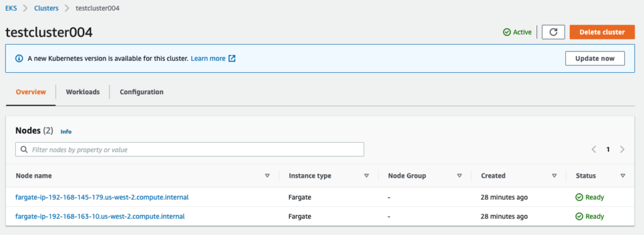Focus the Filter nodes by property field
This screenshot has width=644, height=235.
(x=190, y=150)
